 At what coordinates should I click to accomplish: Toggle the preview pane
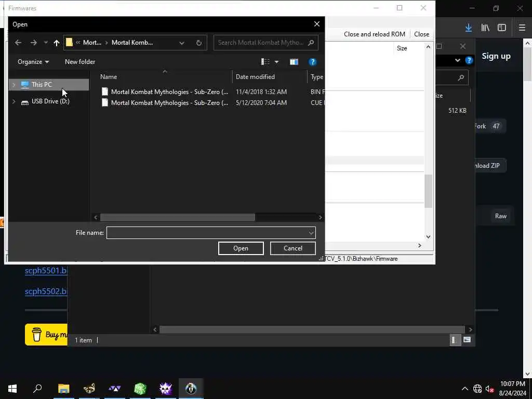click(x=294, y=62)
